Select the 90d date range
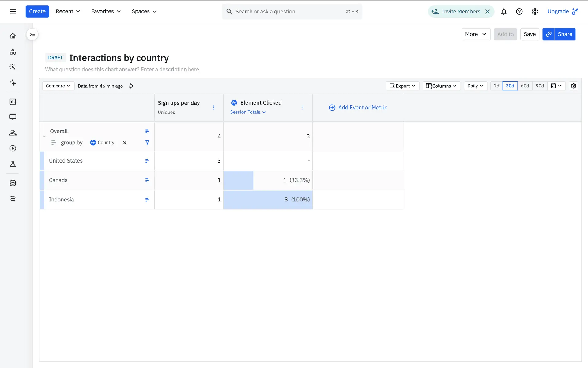The image size is (588, 368). [x=540, y=86]
